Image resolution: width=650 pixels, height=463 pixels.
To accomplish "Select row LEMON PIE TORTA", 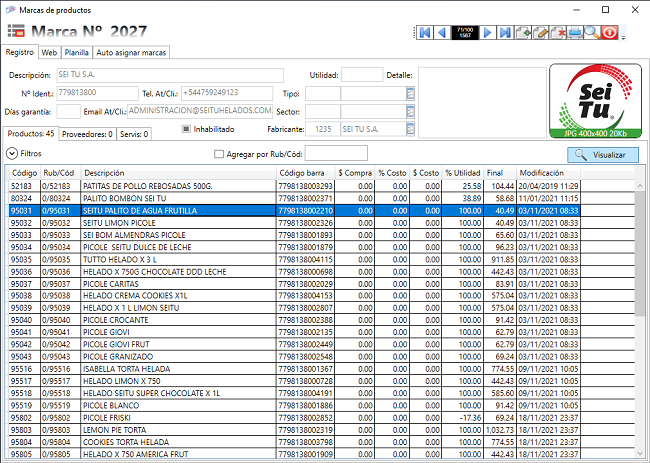I will [295, 430].
